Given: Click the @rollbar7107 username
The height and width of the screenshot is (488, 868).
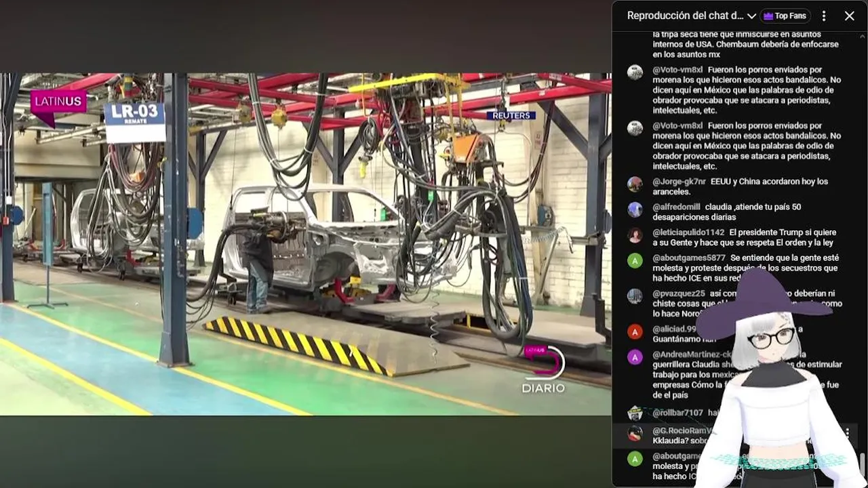Looking at the screenshot, I should 677,413.
